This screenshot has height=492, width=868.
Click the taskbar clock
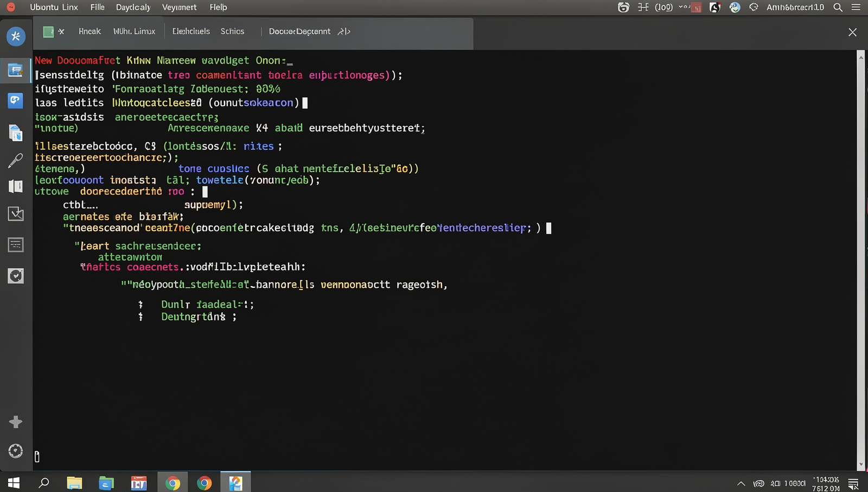(826, 484)
